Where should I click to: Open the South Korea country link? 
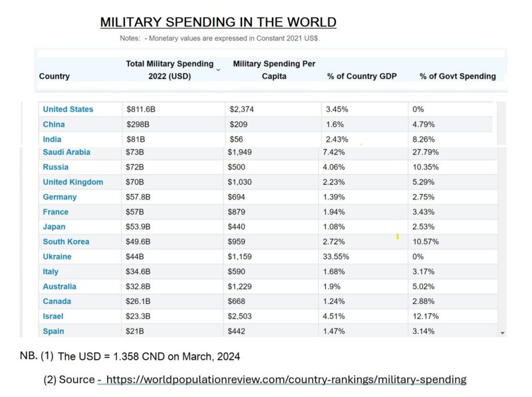66,242
